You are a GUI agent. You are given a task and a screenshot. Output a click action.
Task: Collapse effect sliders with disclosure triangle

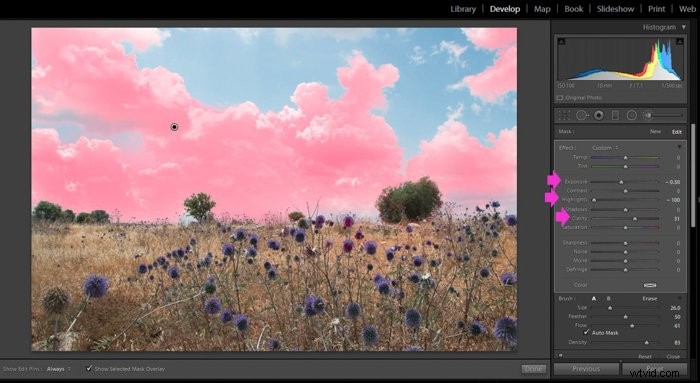click(679, 147)
